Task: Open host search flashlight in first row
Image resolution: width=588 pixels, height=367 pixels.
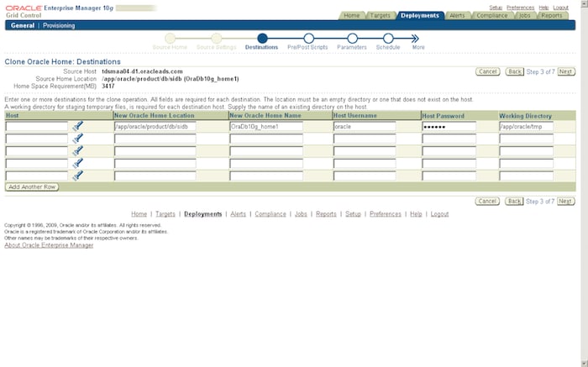Action: pos(77,126)
